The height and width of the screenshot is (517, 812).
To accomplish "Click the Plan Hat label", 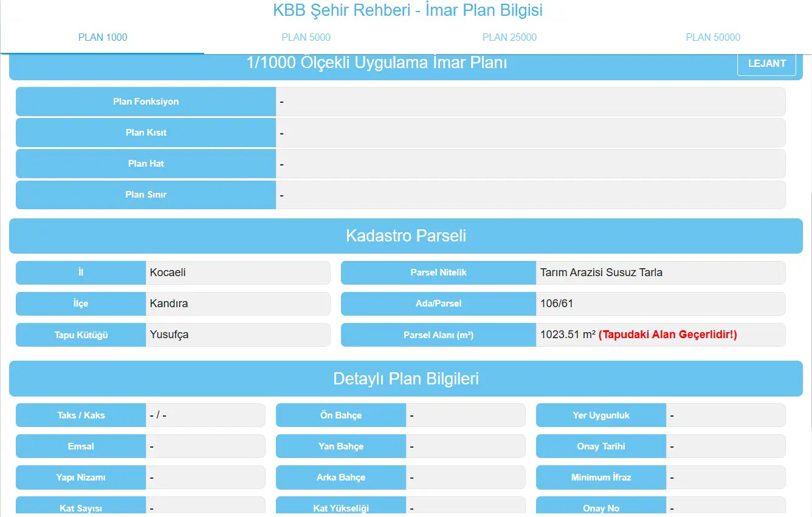I will (146, 164).
